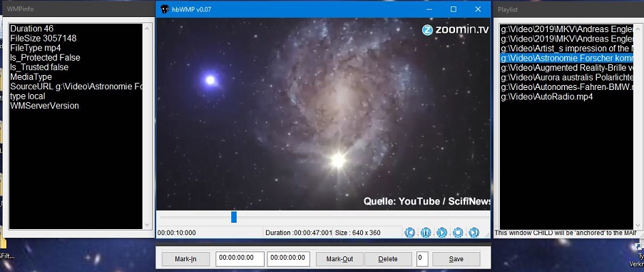The image size is (644, 272).
Task: Select AutoRadio.mp4 in the playlist
Action: 546,97
